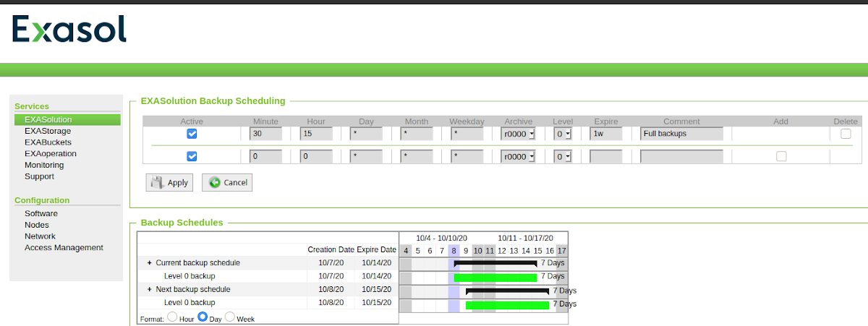Select the Week format radio button
868x326 pixels.
pos(230,317)
